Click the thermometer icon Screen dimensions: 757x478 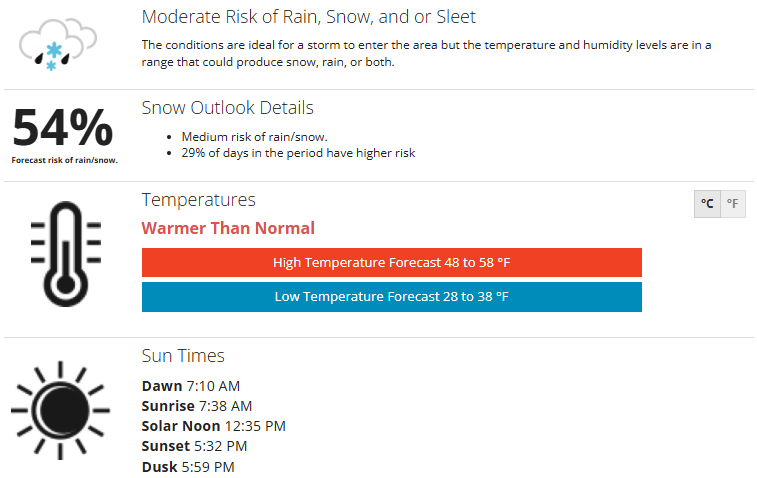tap(64, 254)
